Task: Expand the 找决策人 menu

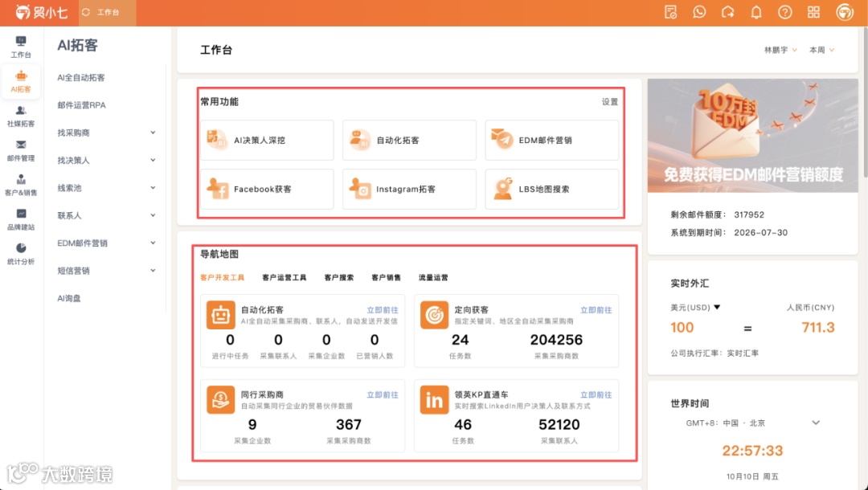Action: coord(106,161)
